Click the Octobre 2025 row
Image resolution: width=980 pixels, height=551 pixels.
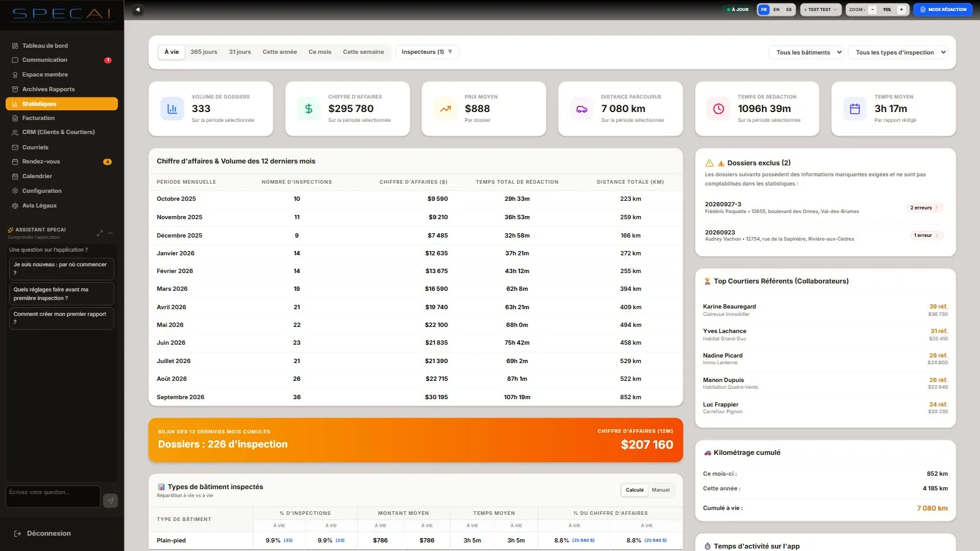(x=415, y=199)
